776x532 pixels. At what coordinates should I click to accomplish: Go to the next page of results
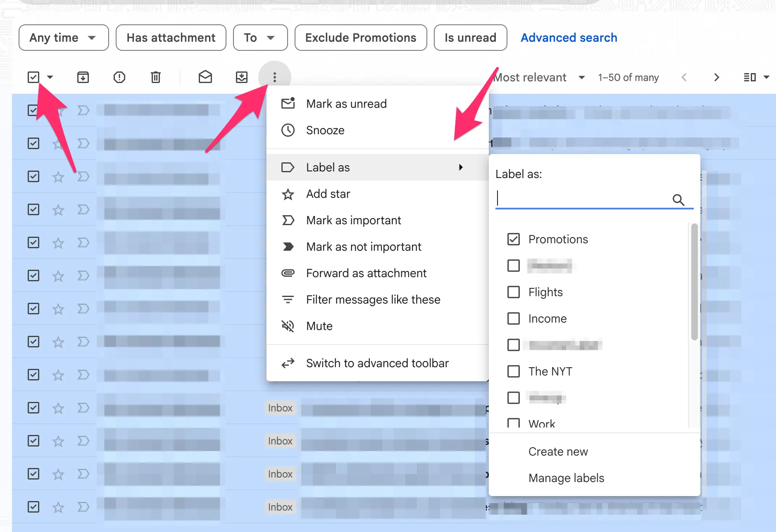716,77
